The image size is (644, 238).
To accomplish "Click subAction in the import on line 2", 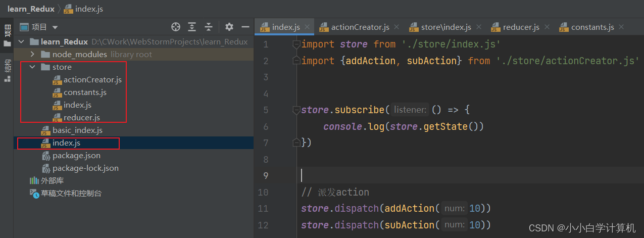I will [x=431, y=61].
